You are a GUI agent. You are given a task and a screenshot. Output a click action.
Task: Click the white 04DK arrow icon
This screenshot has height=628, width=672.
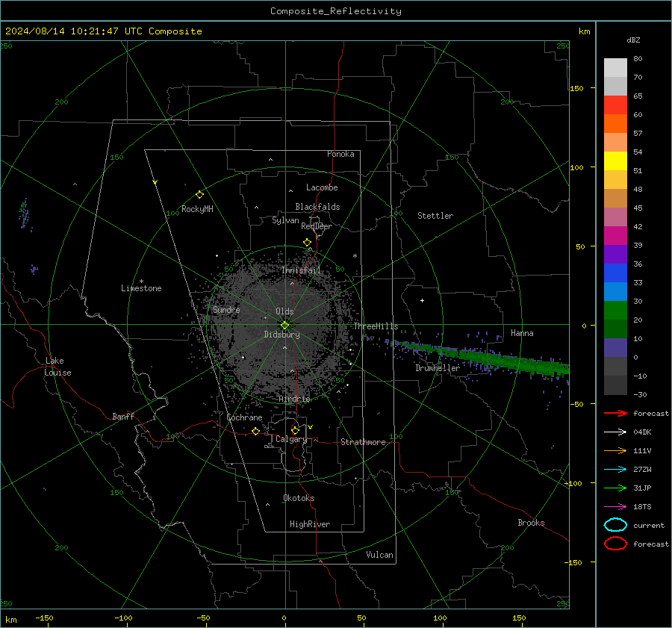615,432
